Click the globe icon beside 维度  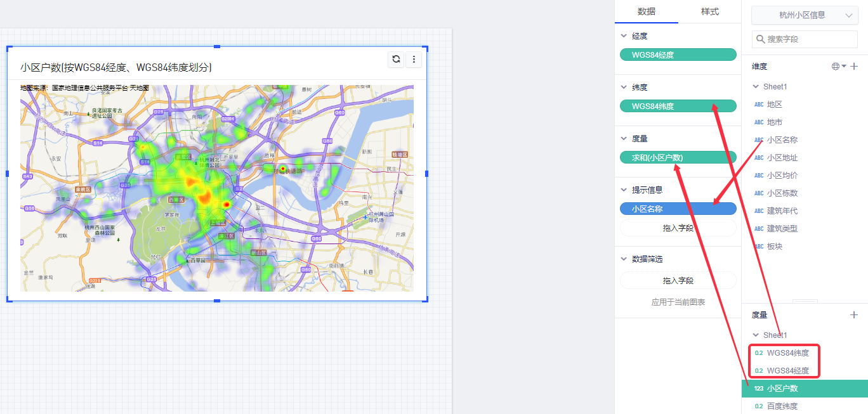click(836, 67)
